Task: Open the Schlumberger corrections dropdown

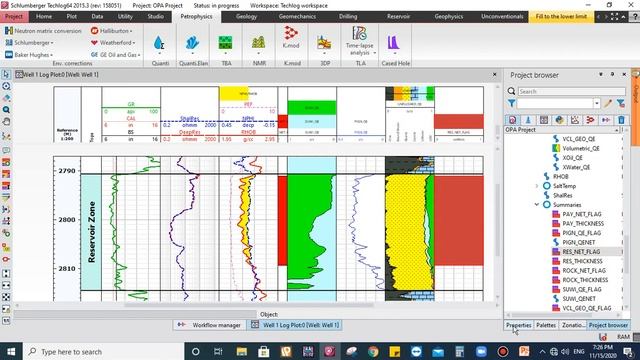Action: [29, 42]
